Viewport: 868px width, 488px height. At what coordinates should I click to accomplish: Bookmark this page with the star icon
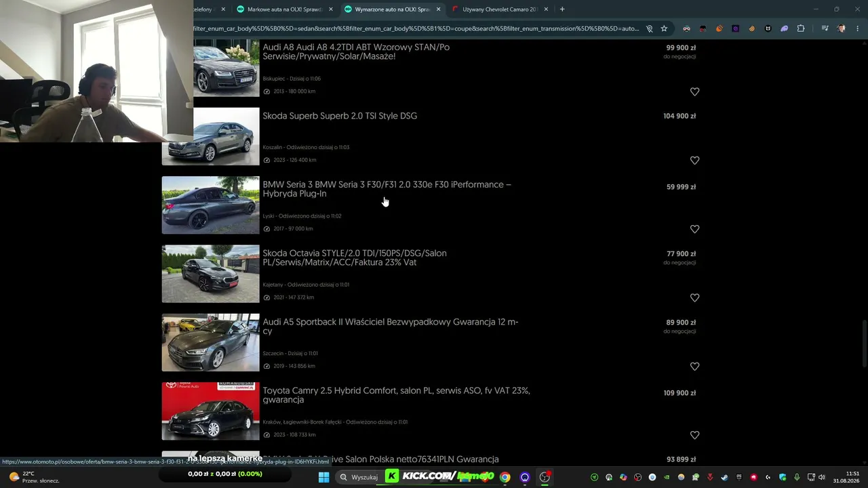[x=664, y=28]
